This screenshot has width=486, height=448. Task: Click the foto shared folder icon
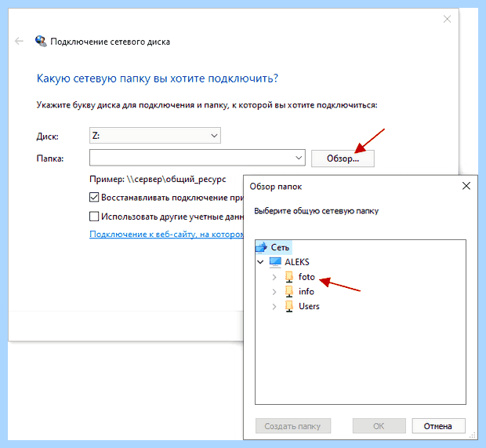pyautogui.click(x=289, y=277)
